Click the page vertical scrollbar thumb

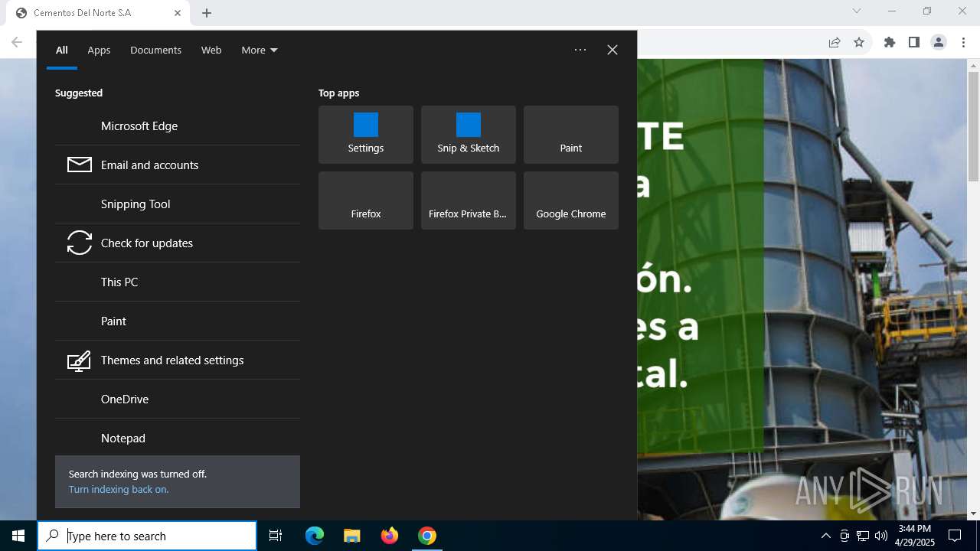(x=973, y=126)
